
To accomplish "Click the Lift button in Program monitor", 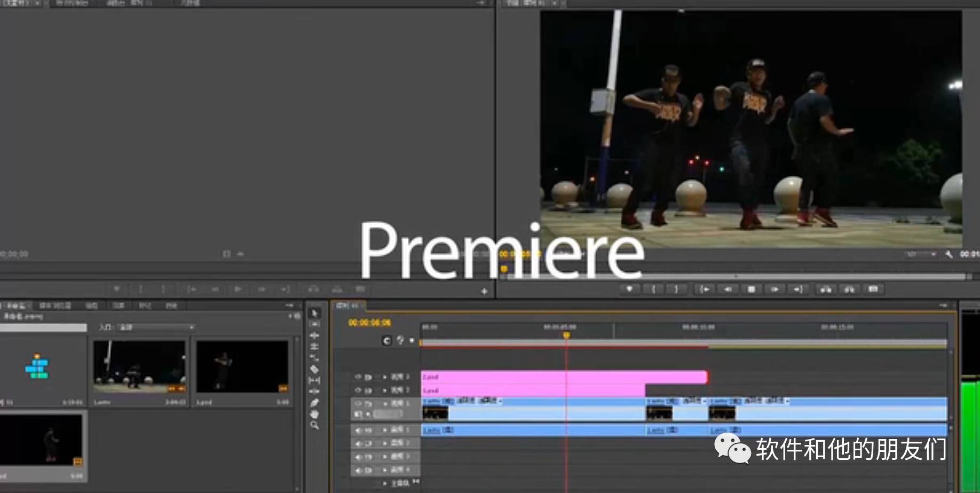I will click(826, 289).
